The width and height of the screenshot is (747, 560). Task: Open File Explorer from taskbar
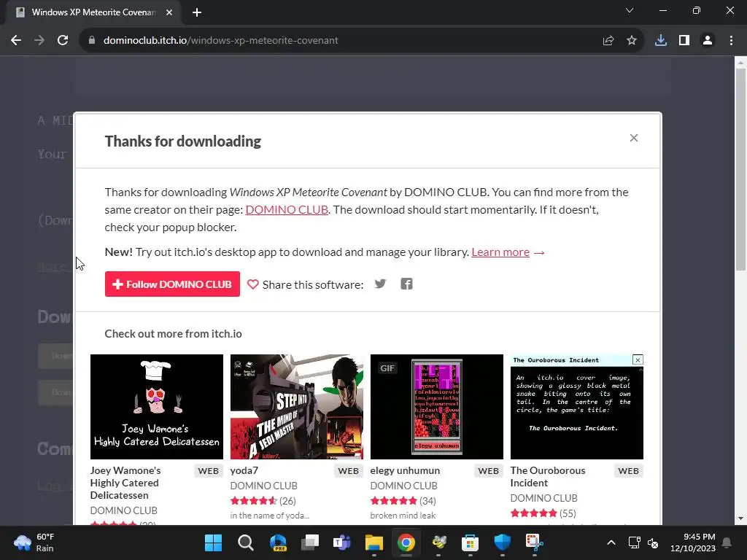tap(374, 542)
